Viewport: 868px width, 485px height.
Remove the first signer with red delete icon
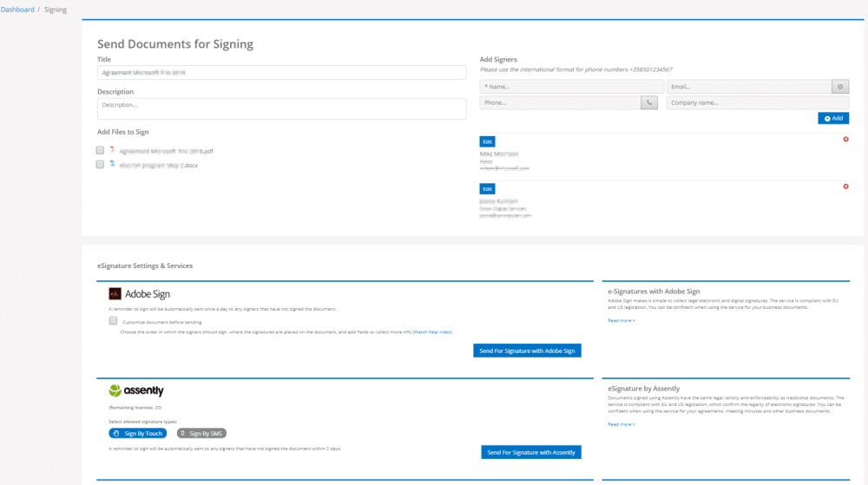pos(845,140)
